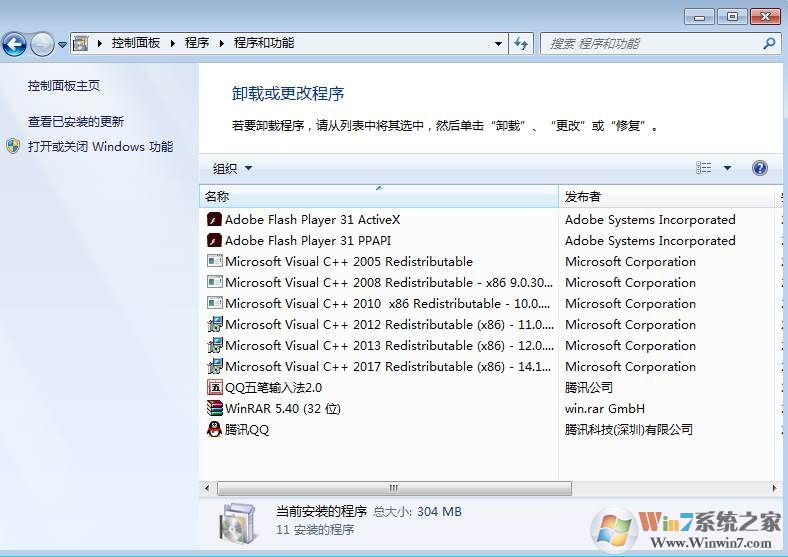Select Adobe Flash Player 31 PPAPI name
Image resolution: width=788 pixels, height=557 pixels.
coord(308,241)
